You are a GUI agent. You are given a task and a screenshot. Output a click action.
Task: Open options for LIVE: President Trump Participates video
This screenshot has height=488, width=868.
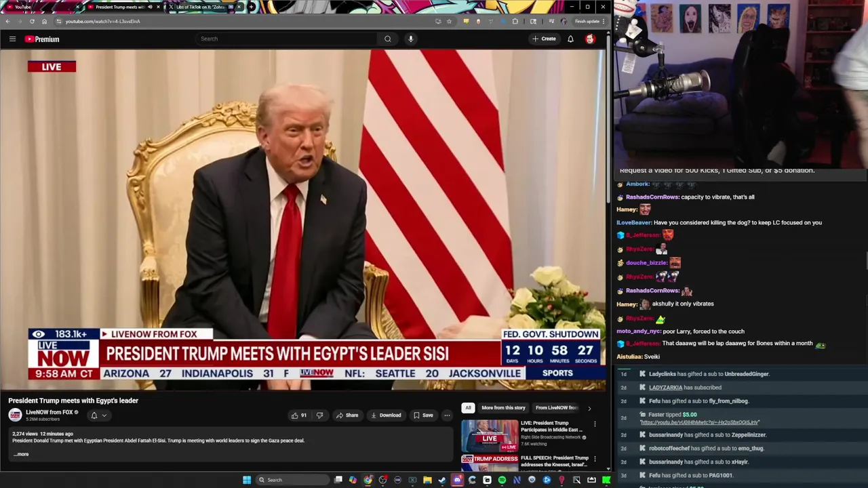coord(595,424)
